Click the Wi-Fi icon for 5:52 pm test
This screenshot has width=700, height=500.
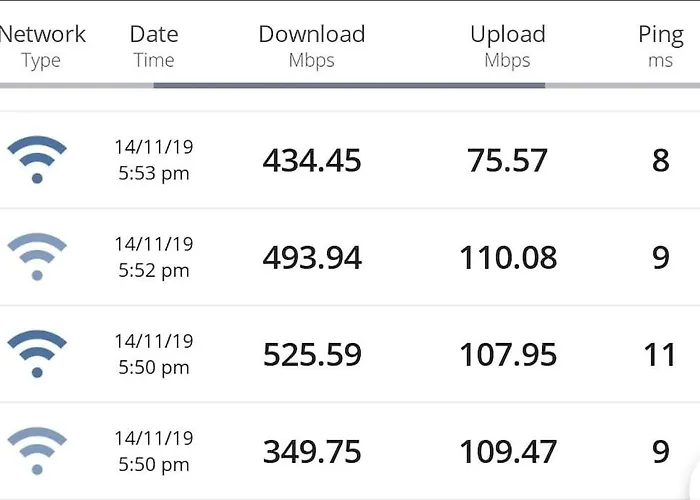tap(37, 257)
